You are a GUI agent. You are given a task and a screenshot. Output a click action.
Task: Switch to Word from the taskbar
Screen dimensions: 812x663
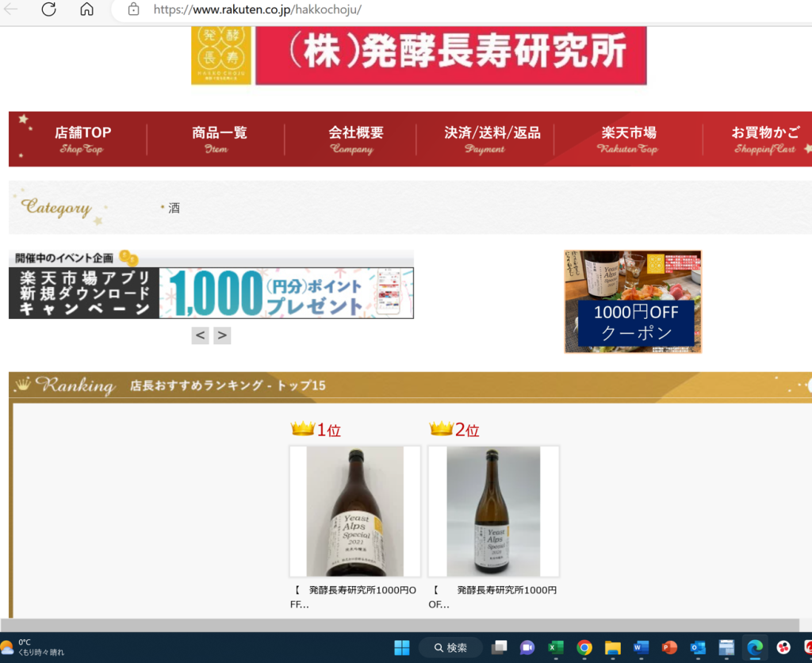641,647
